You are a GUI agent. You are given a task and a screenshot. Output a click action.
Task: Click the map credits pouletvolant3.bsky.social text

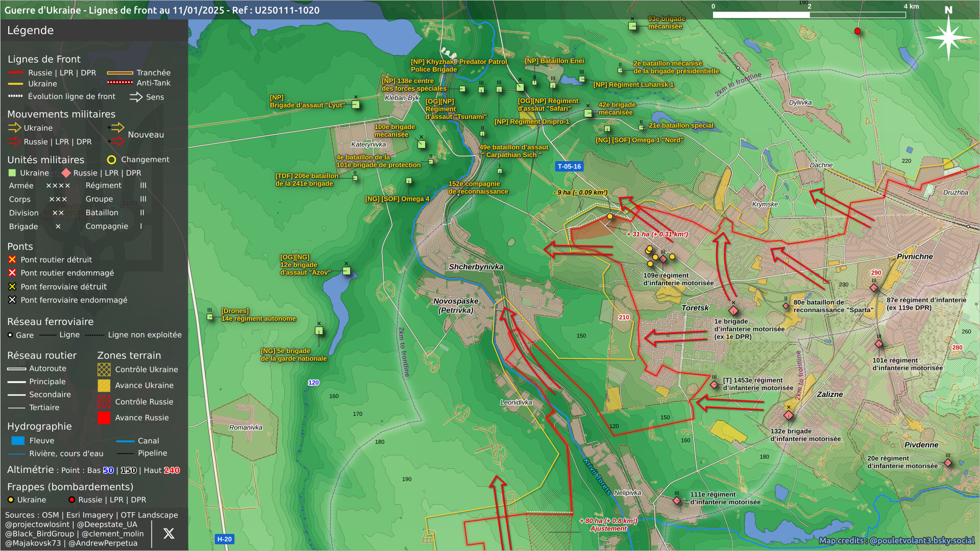click(897, 541)
